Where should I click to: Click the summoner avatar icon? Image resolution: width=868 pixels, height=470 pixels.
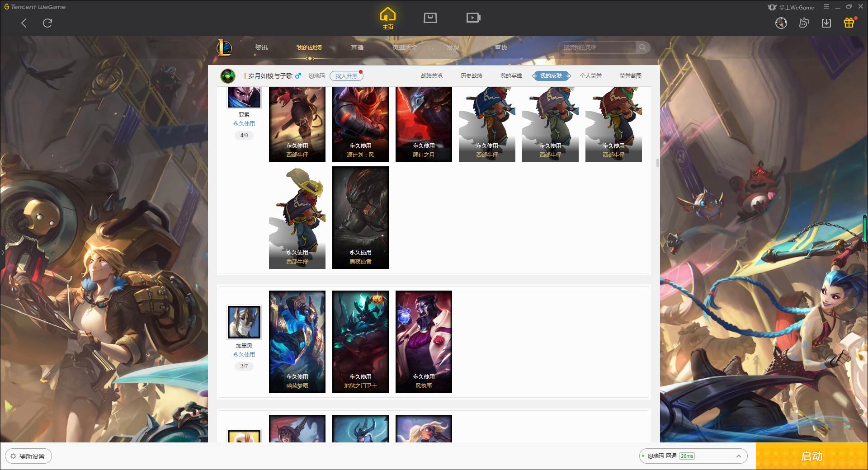(x=228, y=76)
